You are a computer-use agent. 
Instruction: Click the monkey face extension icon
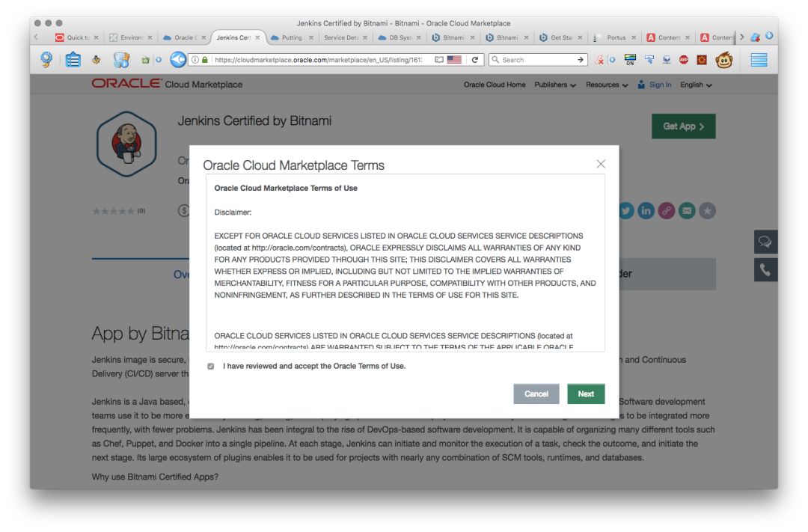(x=724, y=60)
